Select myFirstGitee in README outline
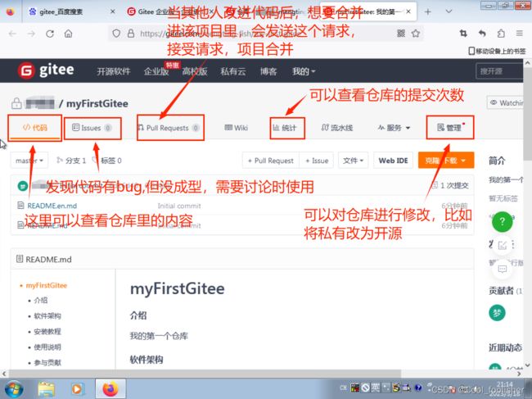Screen dimensions: 532x399 (47, 285)
